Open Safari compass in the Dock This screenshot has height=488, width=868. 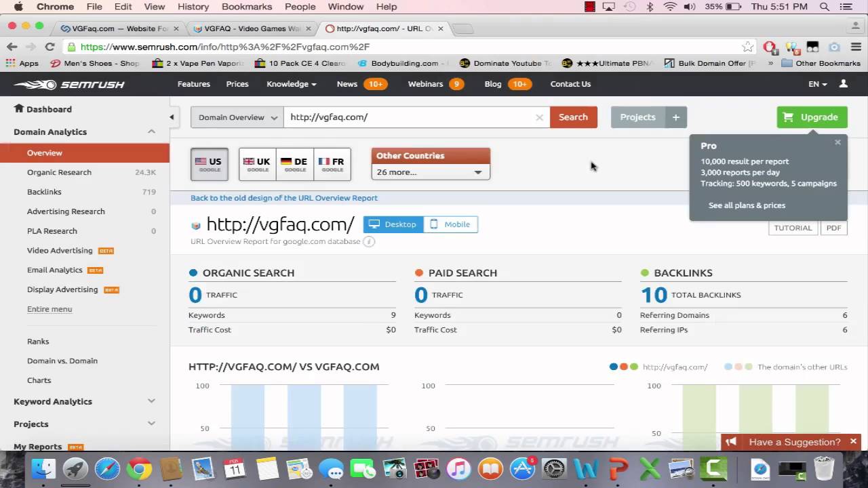click(x=107, y=469)
